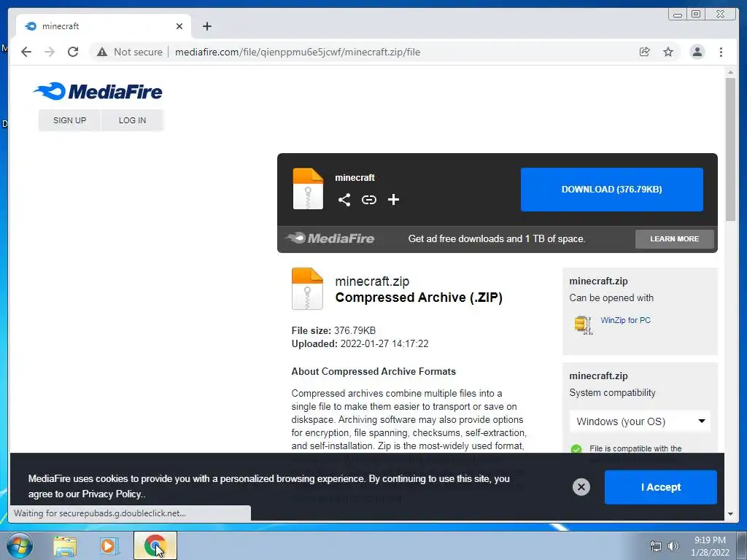Image resolution: width=747 pixels, height=560 pixels.
Task: Click the 'System compatibility' label
Action: 612,393
